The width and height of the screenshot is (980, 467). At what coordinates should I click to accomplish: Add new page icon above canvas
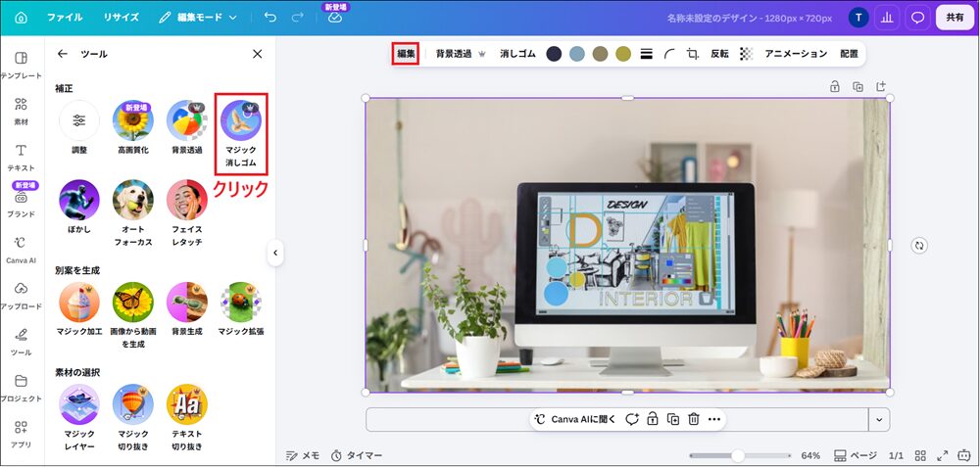[881, 87]
